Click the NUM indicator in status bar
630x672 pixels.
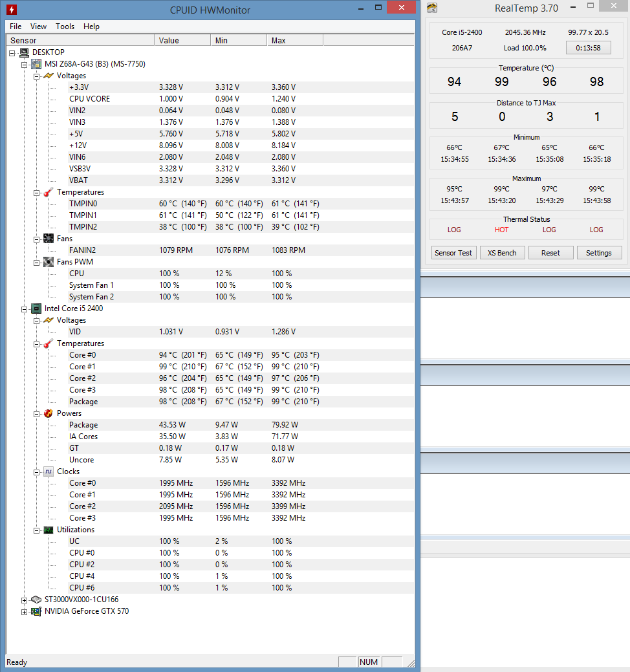pos(369,662)
